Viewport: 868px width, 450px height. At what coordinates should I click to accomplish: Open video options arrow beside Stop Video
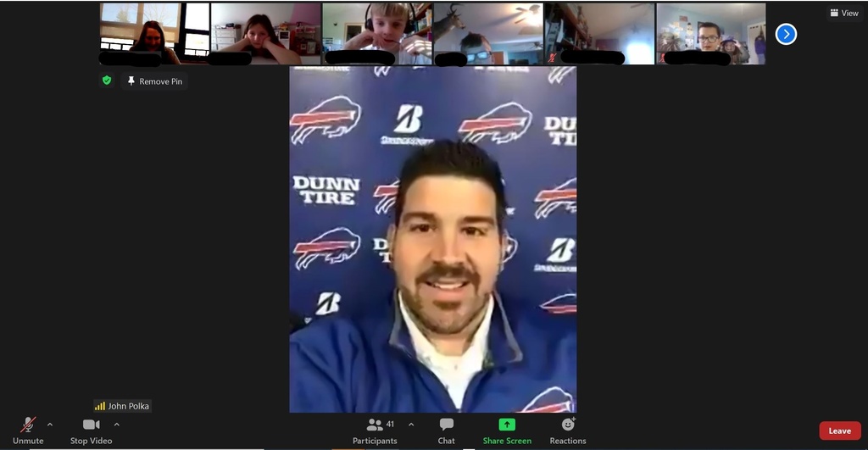point(117,425)
